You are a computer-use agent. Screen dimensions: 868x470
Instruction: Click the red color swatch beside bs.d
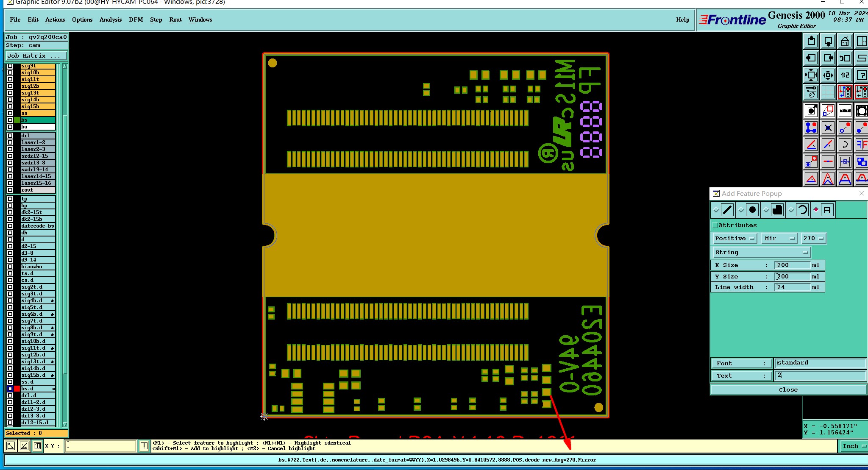17,389
